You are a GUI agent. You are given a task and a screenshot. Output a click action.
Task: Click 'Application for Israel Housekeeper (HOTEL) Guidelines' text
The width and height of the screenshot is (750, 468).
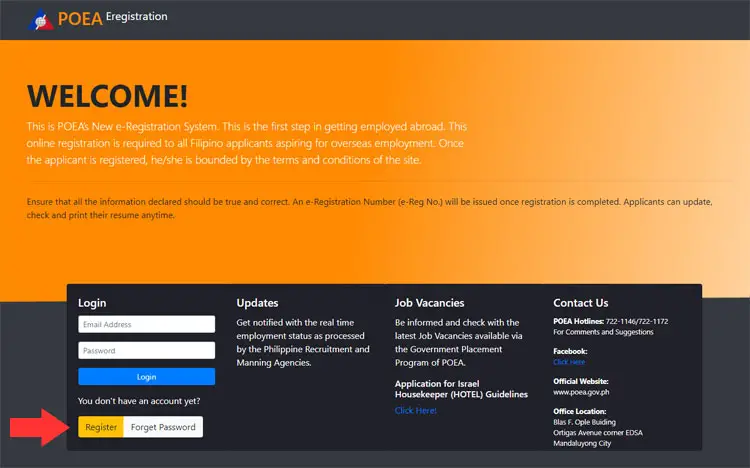coord(461,389)
